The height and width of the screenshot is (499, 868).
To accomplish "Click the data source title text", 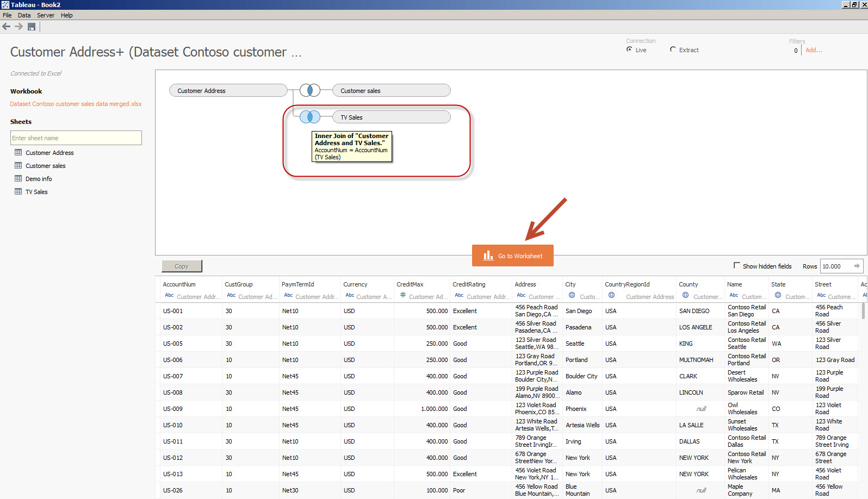I will click(x=156, y=52).
